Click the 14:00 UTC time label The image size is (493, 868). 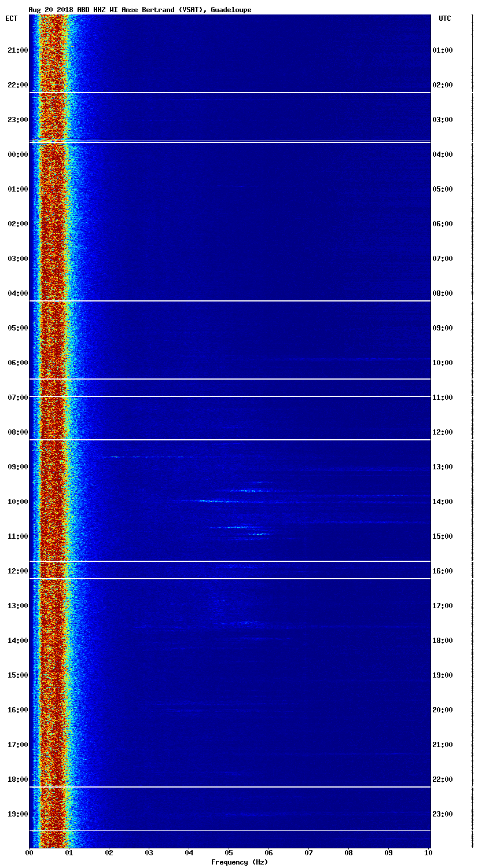tap(443, 502)
